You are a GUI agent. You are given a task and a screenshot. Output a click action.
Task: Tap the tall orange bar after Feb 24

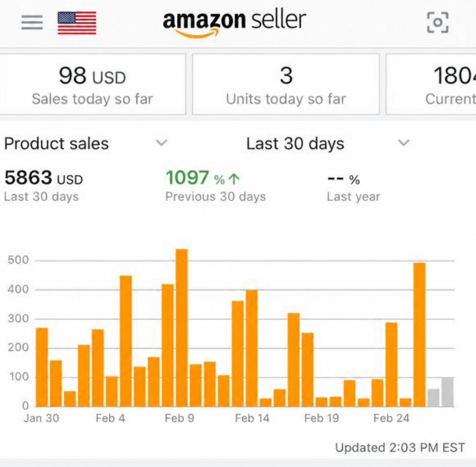(x=419, y=334)
